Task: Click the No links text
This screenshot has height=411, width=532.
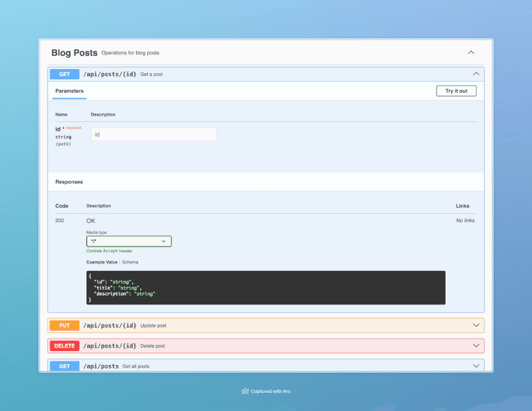Action: click(x=465, y=220)
